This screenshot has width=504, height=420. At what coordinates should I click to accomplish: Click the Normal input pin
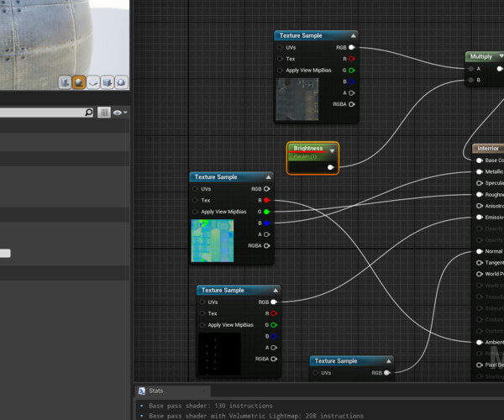coord(480,251)
